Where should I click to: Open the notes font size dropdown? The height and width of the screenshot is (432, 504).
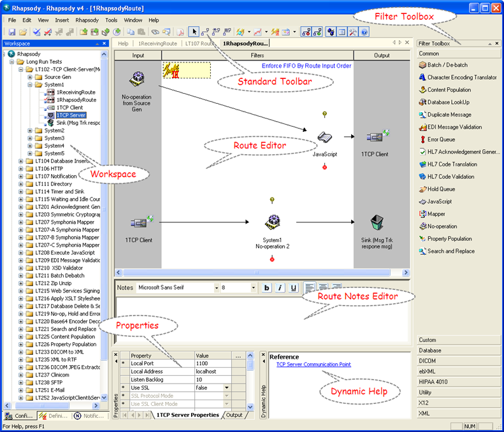254,288
